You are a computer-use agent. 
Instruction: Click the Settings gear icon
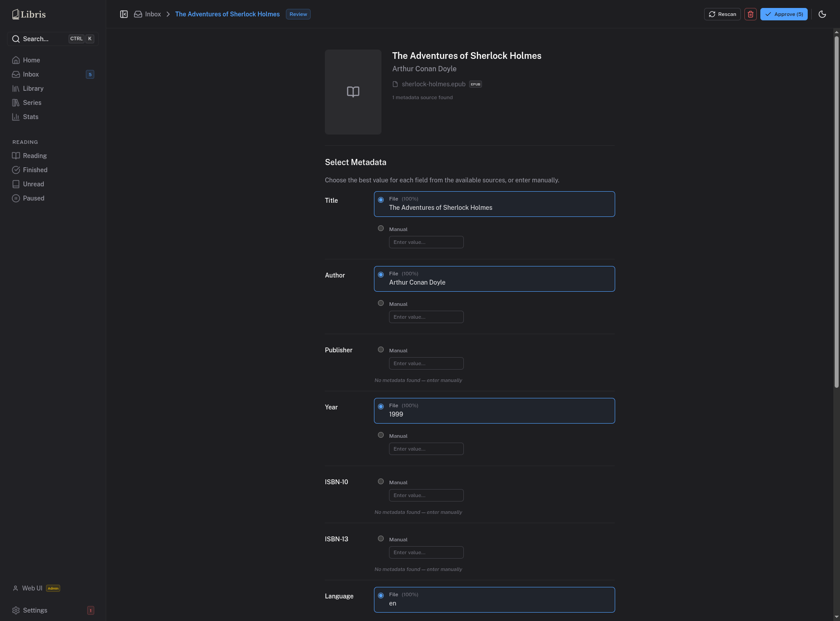coord(16,610)
